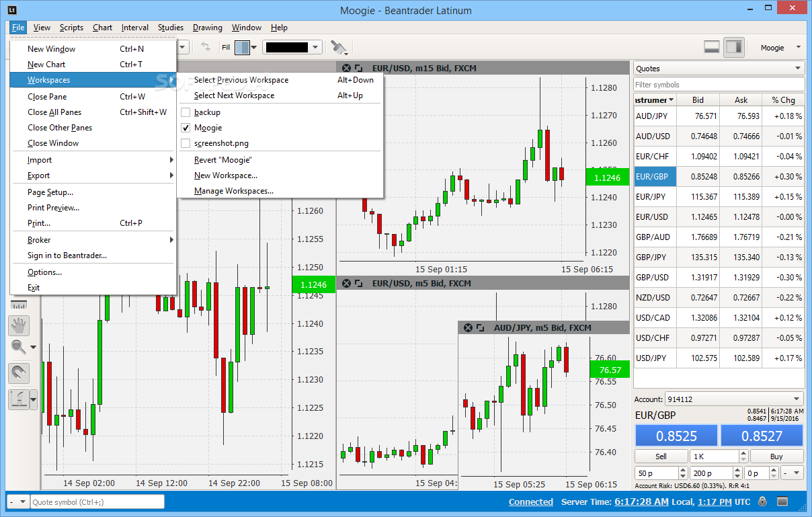Open the dash dropdown beside 0 p field

pos(793,473)
